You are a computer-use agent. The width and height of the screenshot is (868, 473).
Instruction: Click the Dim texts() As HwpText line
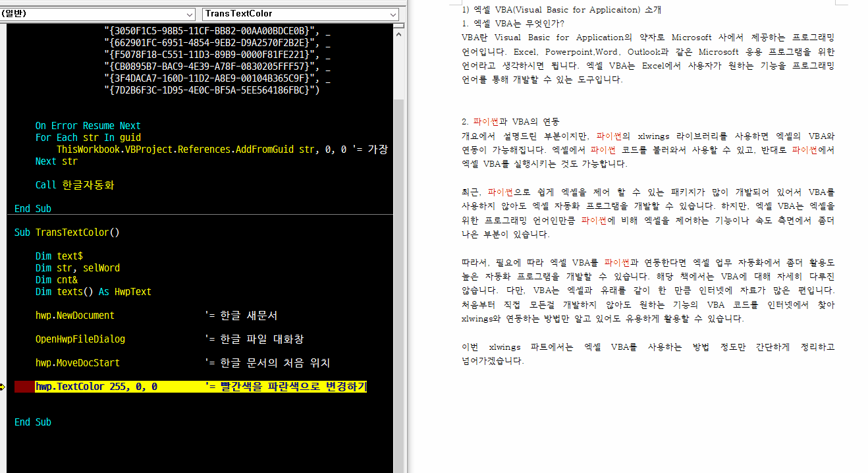pyautogui.click(x=94, y=292)
